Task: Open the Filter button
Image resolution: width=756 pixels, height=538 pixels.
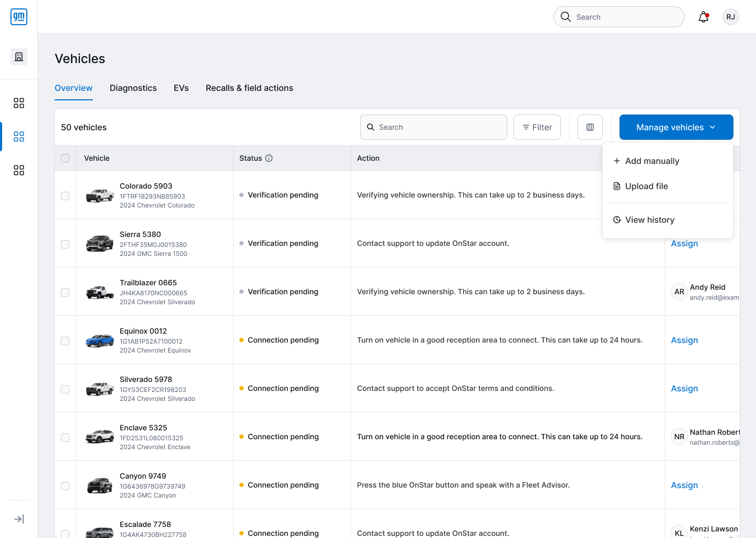Action: point(537,127)
